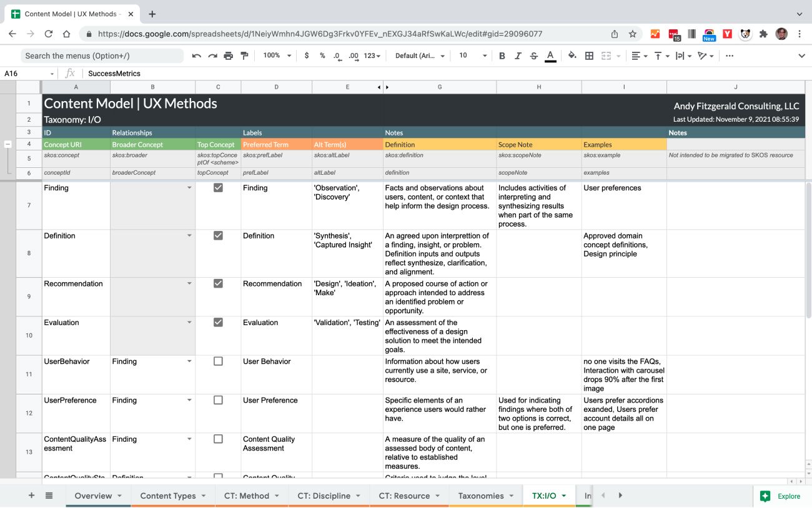The width and height of the screenshot is (812, 508).
Task: Format as percent
Action: (322, 56)
